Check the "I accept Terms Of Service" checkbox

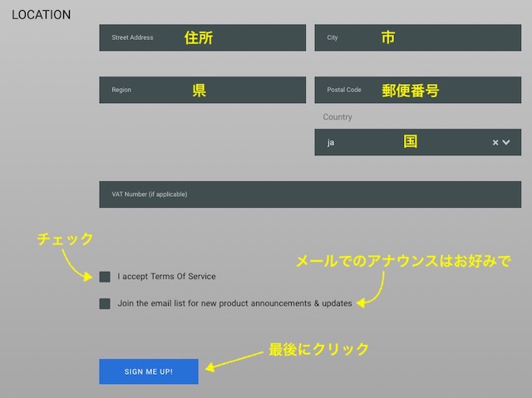pyautogui.click(x=105, y=277)
